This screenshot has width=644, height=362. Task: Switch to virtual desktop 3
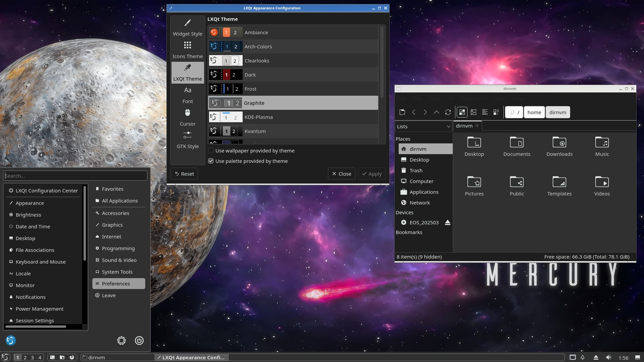coord(33,357)
